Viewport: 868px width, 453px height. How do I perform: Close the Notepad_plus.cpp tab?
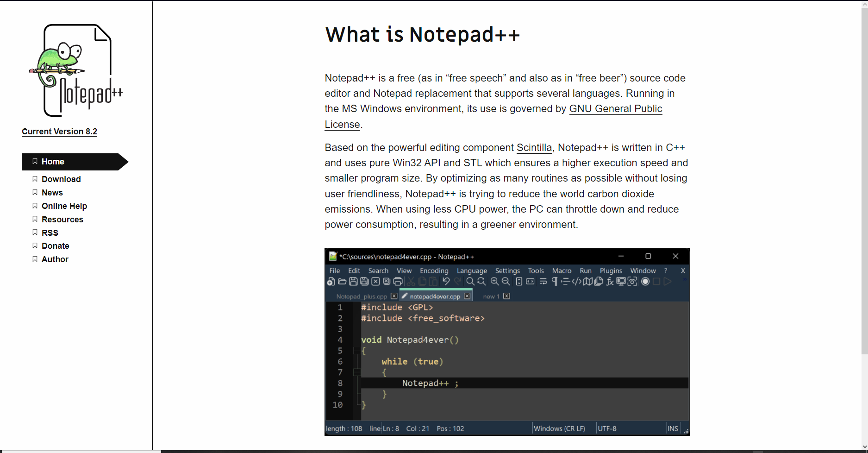pyautogui.click(x=394, y=296)
